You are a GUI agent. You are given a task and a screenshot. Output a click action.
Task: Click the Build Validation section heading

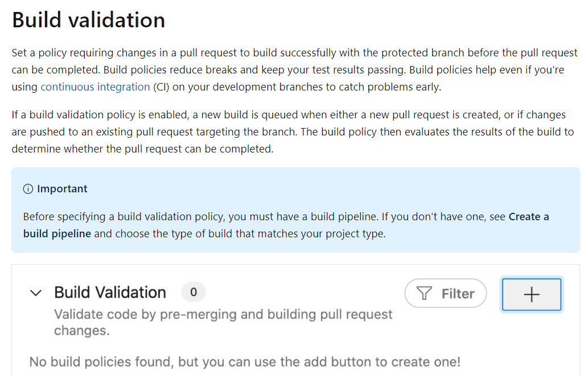tap(110, 292)
